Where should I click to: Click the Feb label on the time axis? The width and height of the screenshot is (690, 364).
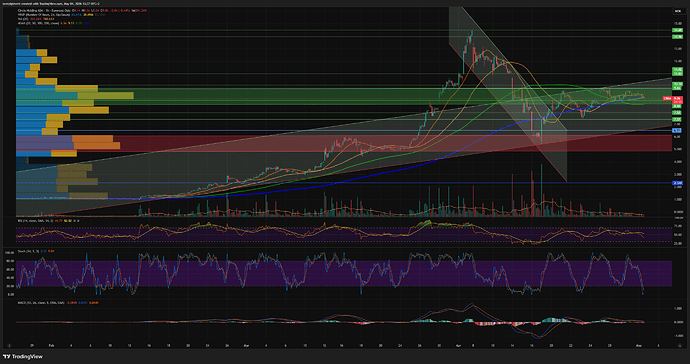pyautogui.click(x=51, y=346)
